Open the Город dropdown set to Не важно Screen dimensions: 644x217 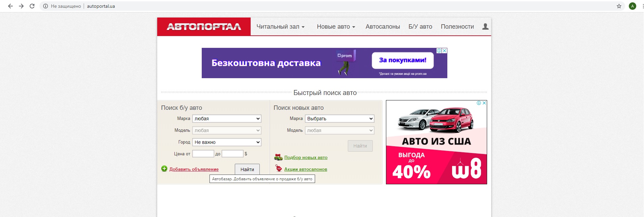coord(227,142)
